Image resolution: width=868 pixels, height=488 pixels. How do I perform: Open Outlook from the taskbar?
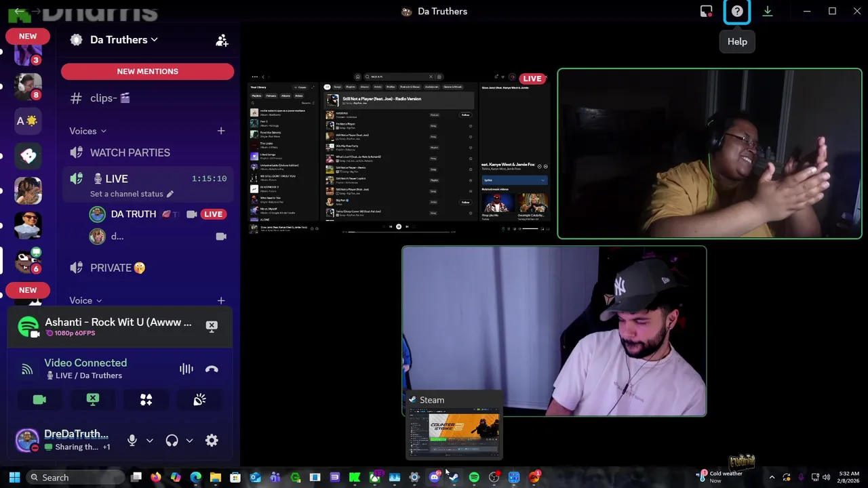coord(255,477)
